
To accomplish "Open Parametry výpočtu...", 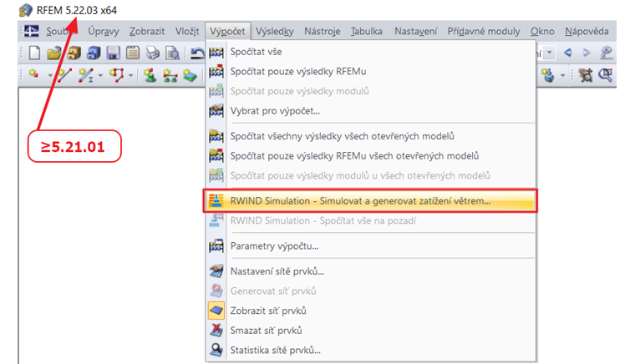I will [372, 246].
